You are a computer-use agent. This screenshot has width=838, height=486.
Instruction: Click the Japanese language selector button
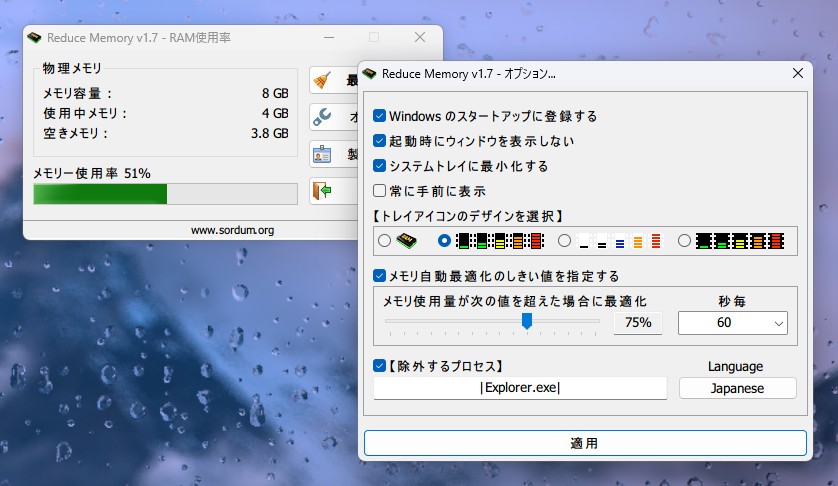point(738,388)
